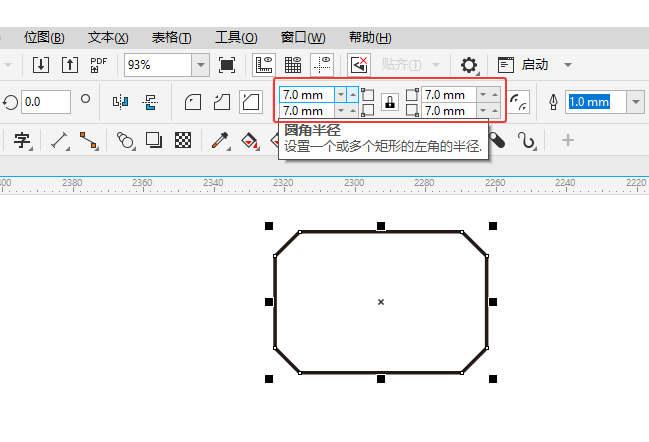The height and width of the screenshot is (442, 649).
Task: Select the round corner icon
Action: (x=193, y=102)
